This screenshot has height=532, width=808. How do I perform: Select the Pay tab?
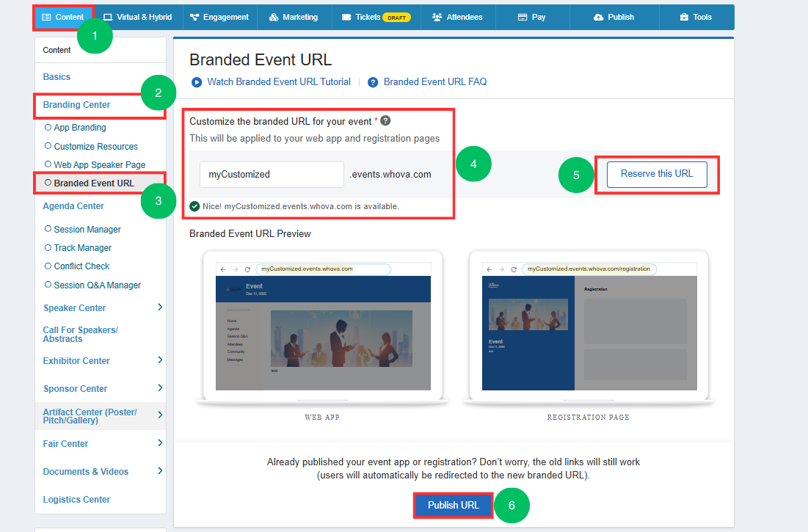click(532, 18)
